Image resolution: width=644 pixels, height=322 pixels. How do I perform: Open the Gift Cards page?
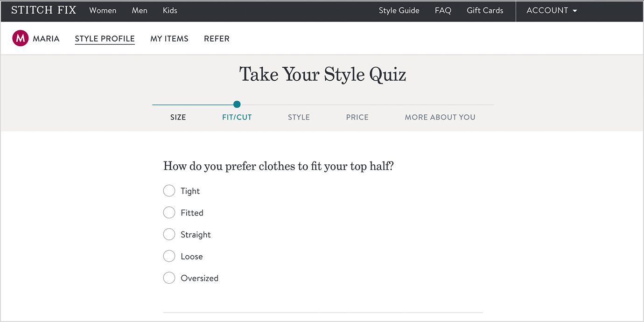click(x=485, y=10)
